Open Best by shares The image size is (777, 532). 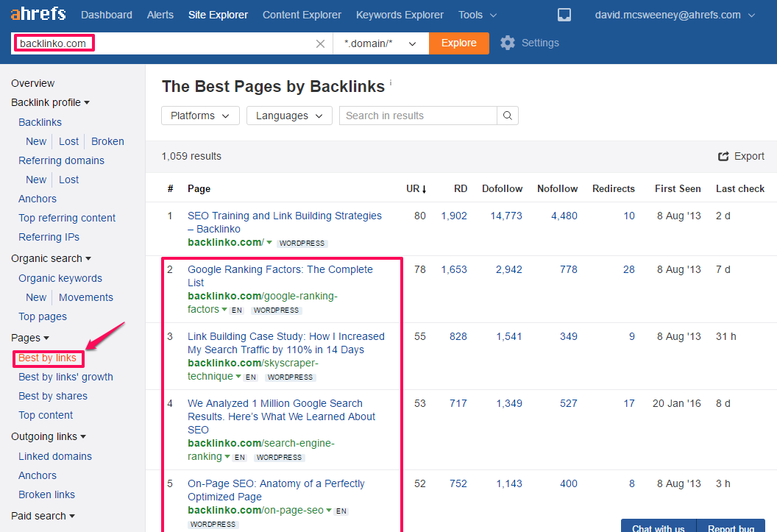point(53,397)
